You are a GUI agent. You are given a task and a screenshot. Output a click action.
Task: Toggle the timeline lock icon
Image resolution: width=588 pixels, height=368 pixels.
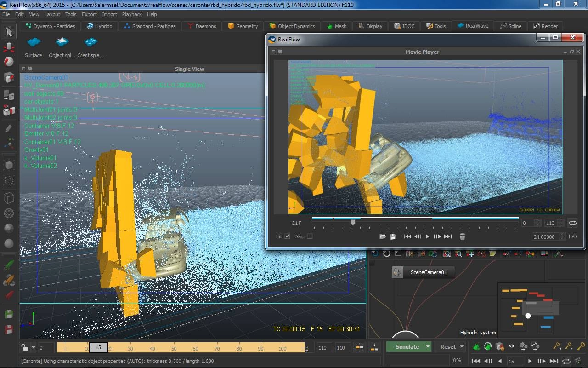[x=24, y=347]
